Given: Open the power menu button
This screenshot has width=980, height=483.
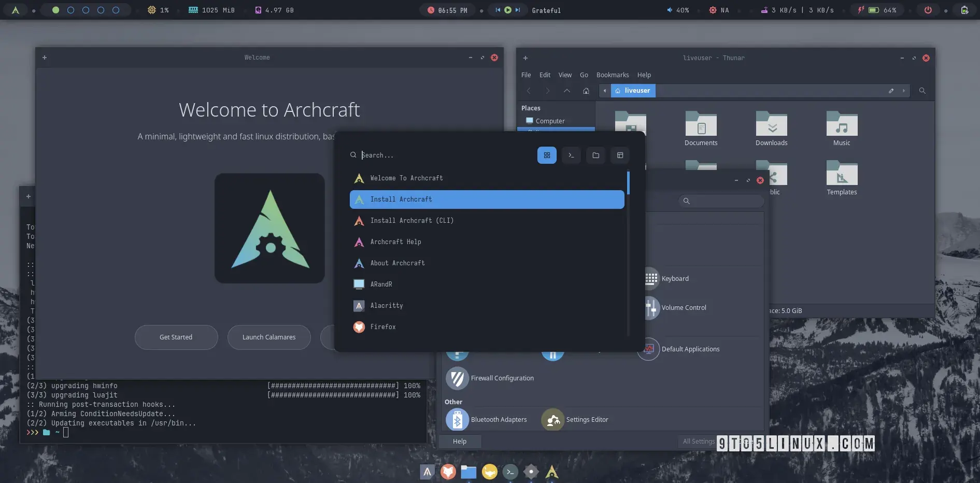Looking at the screenshot, I should click(x=928, y=10).
